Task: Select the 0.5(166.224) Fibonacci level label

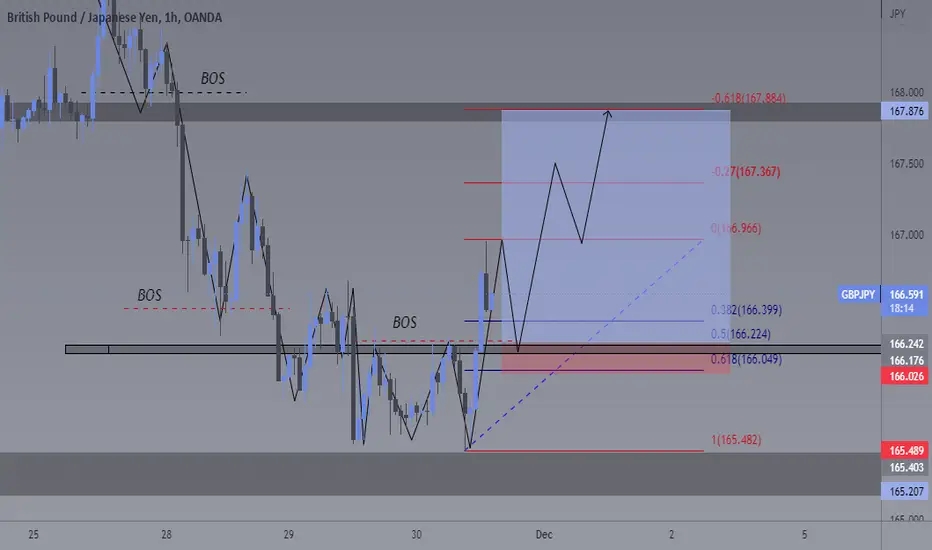Action: tap(741, 334)
